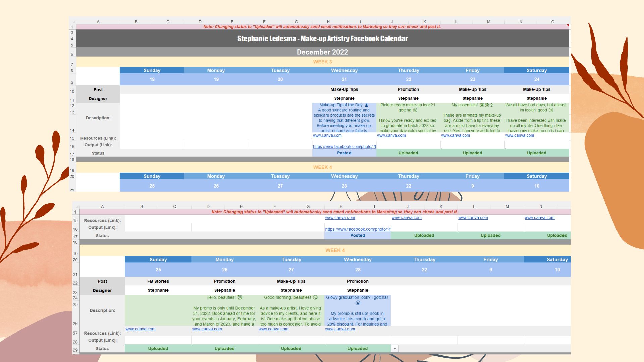Screen dimensions: 644x362
Task: Open the facebook.com/photo link in the top sheet
Action: coord(344,147)
